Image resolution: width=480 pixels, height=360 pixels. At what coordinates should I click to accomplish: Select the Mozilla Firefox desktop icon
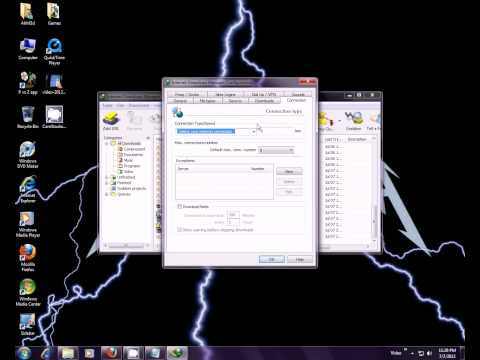(28, 258)
